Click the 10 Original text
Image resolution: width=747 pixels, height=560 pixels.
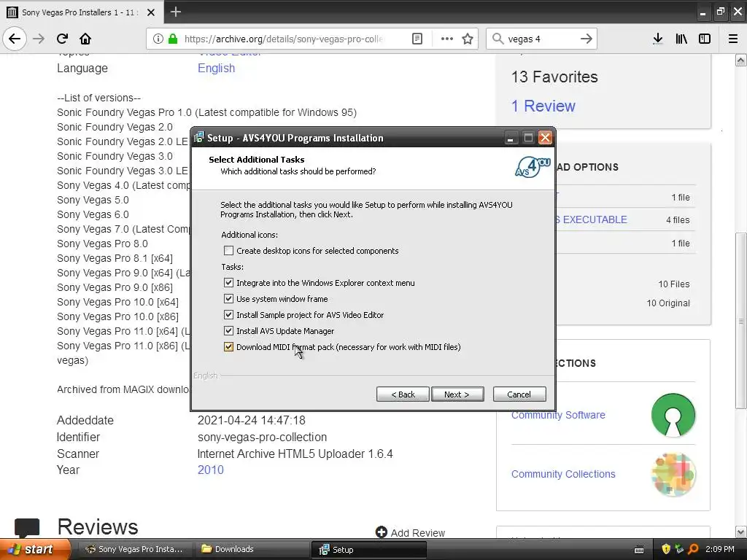tap(668, 303)
